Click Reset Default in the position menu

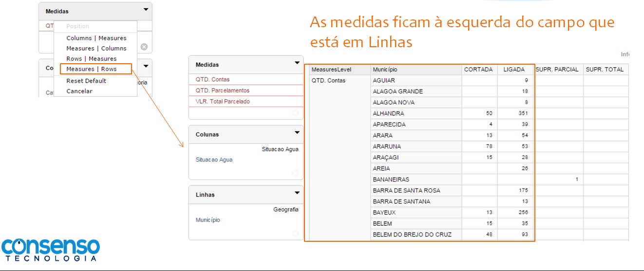pos(86,81)
